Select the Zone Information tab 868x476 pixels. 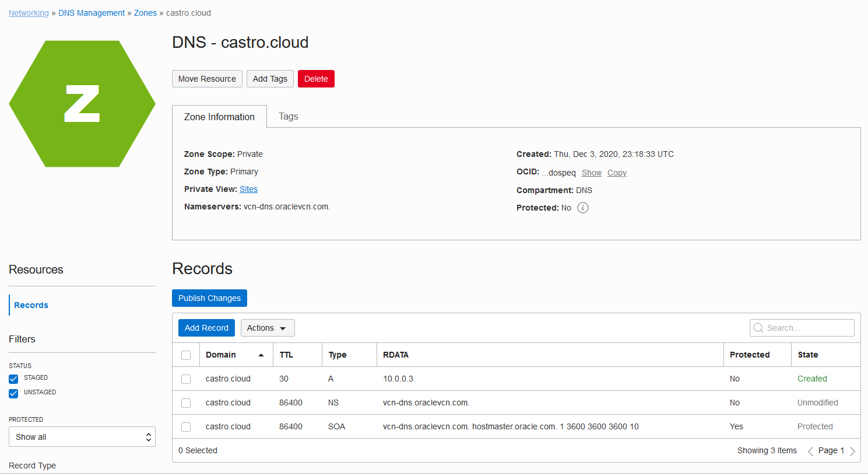(x=219, y=117)
